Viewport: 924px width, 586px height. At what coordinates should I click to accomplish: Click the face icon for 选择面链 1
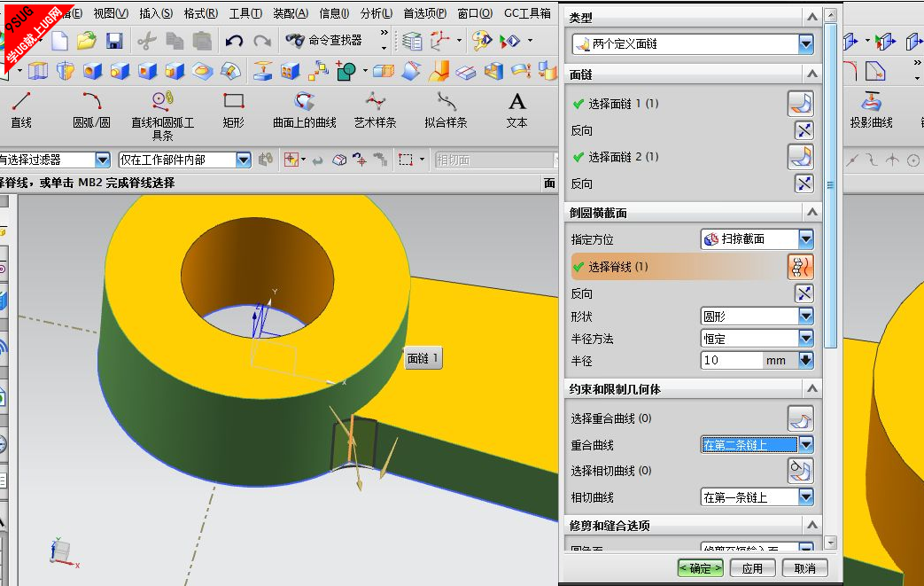point(801,104)
